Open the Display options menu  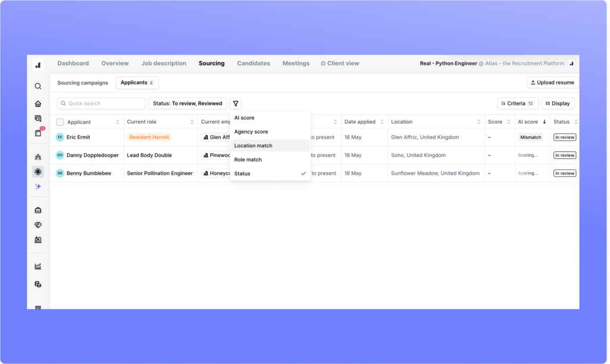pos(558,104)
